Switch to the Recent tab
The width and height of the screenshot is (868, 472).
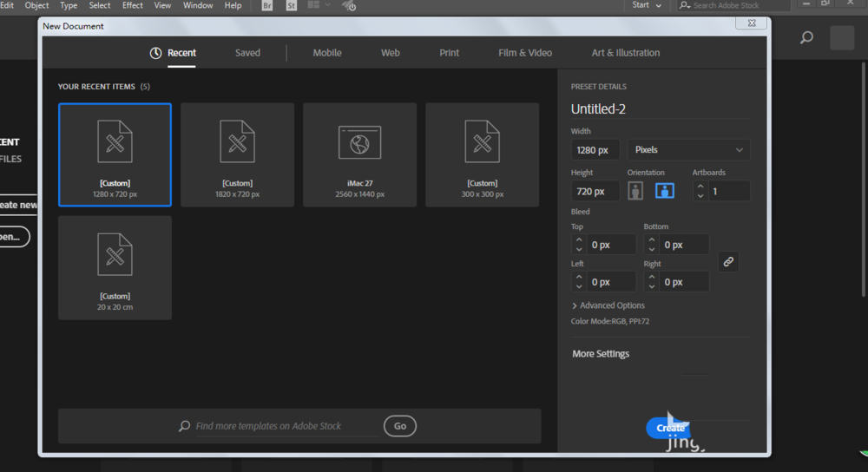coord(181,53)
